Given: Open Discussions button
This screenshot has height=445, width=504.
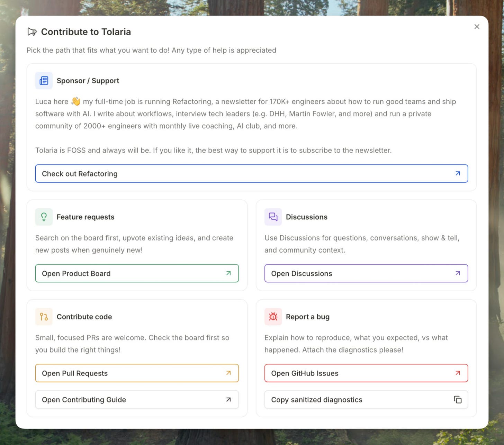Looking at the screenshot, I should [x=366, y=273].
